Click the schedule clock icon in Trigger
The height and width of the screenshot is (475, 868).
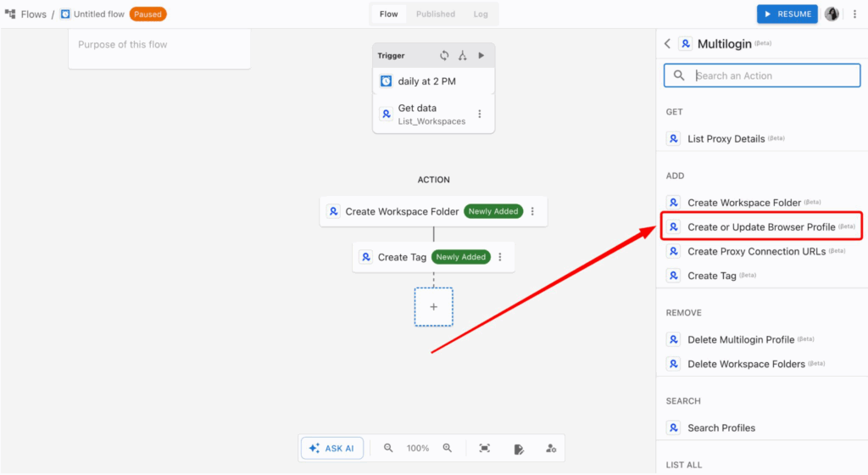(387, 81)
